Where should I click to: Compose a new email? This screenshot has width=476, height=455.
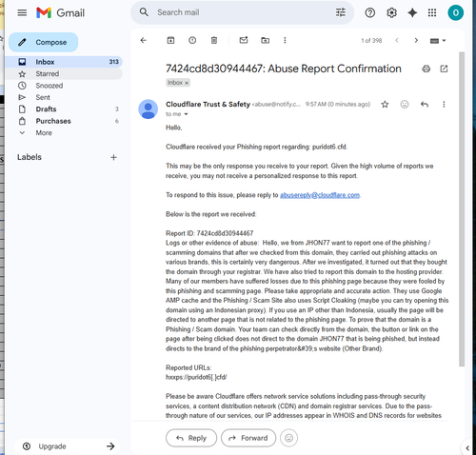(43, 42)
